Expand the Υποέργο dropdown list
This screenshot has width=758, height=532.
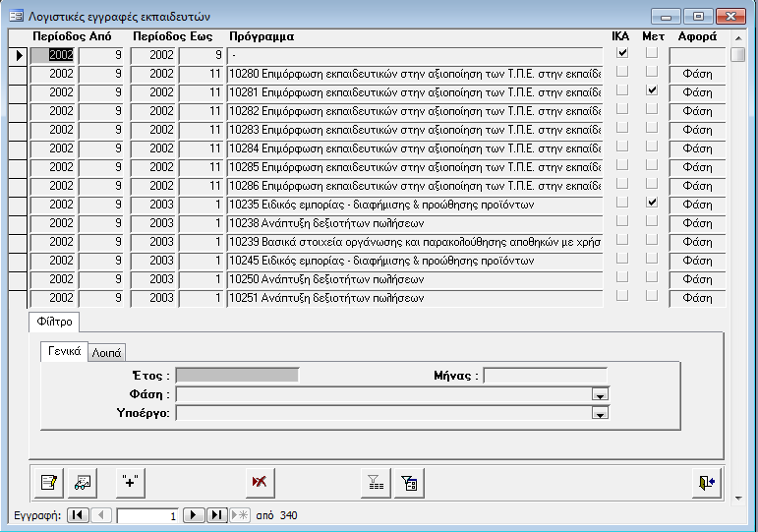[599, 413]
